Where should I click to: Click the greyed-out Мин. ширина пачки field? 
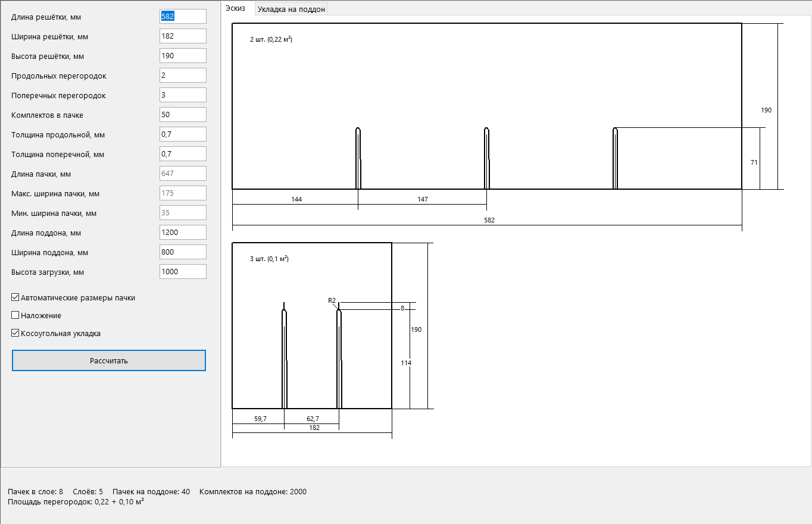pos(183,213)
